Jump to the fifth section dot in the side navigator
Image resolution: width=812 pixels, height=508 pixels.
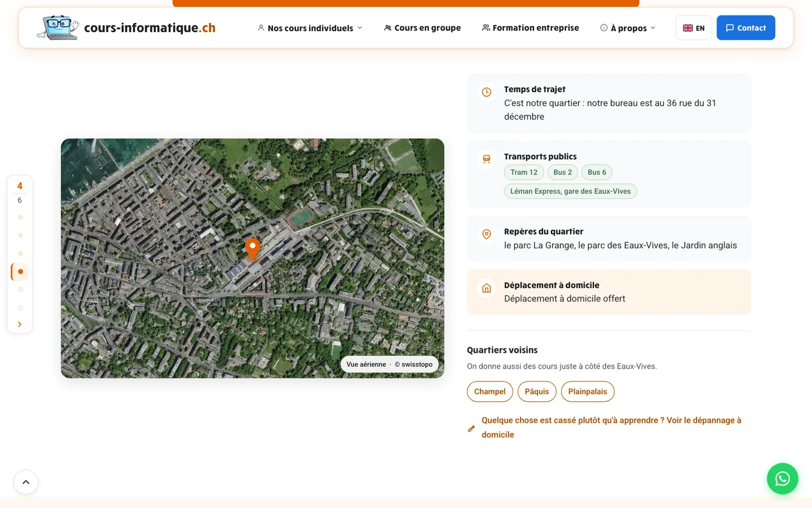pos(20,290)
